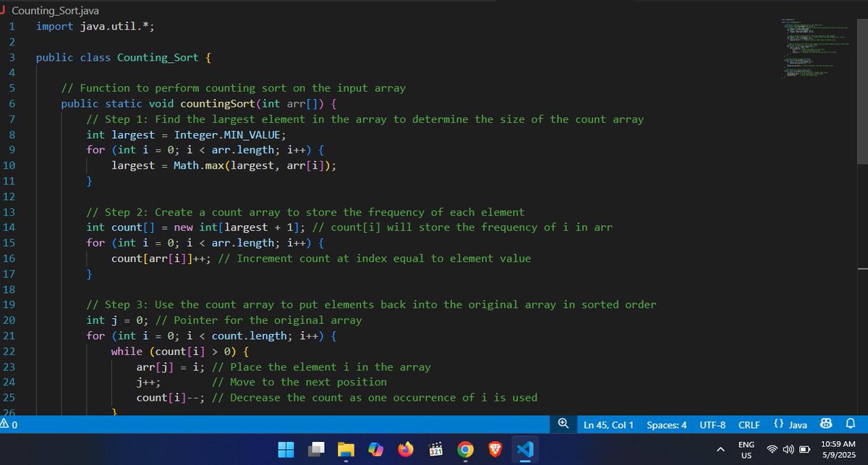The height and width of the screenshot is (465, 868).
Task: Click Counting_Sort.java breadcrumb file name
Action: (56, 11)
